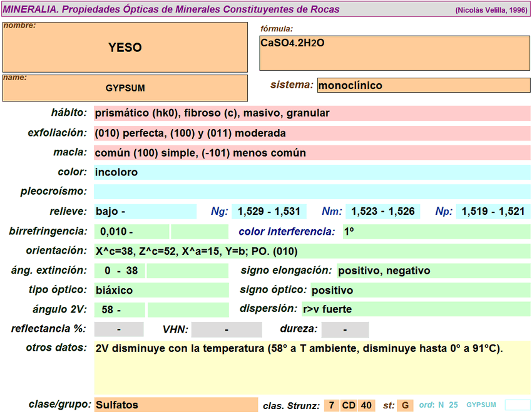Click the nombre field showing YESO
Screen dimensions: 532x414
click(125, 48)
